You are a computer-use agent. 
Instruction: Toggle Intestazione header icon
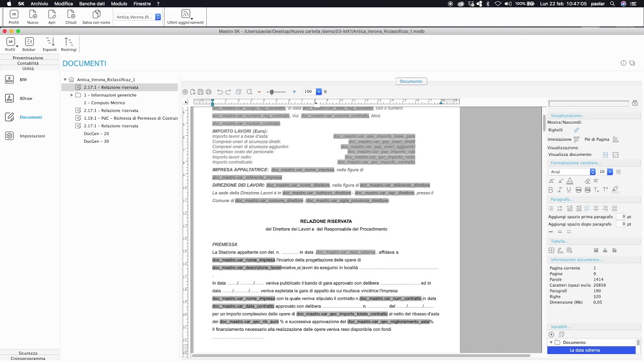[577, 139]
